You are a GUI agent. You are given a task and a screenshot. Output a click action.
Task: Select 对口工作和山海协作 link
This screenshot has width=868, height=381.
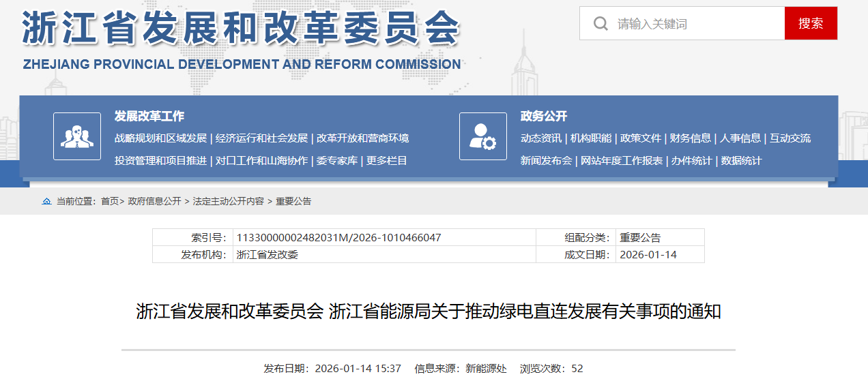click(x=261, y=161)
